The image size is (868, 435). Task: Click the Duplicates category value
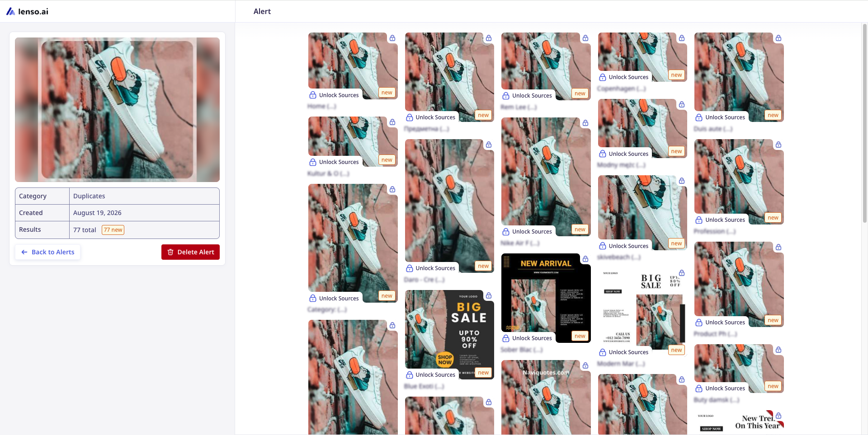(89, 196)
